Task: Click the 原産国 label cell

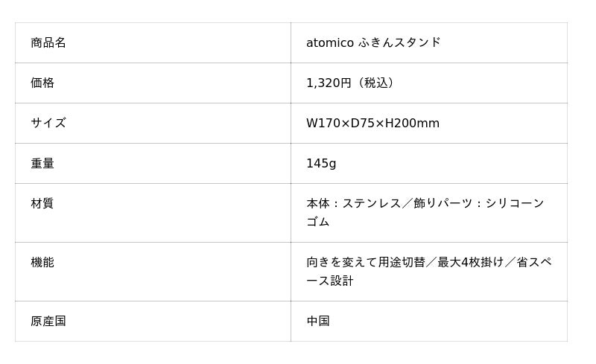Action: [48, 321]
